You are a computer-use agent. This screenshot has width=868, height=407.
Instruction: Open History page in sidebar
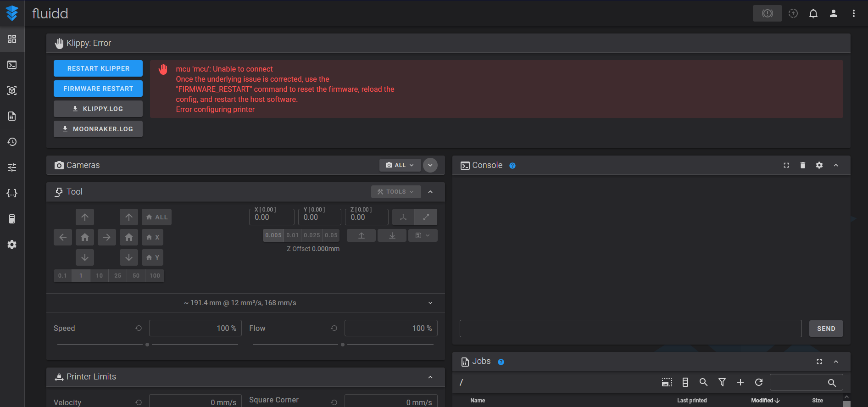click(x=12, y=142)
